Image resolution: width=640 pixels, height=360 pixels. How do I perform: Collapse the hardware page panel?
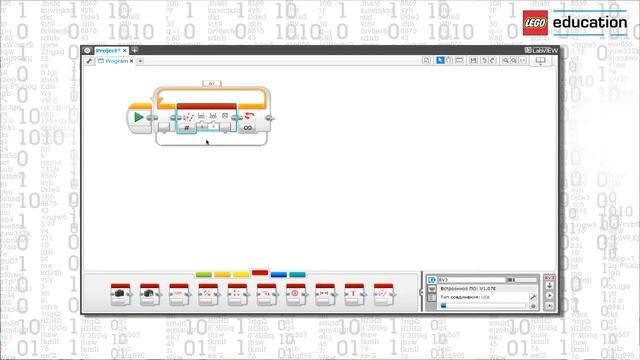[422, 292]
